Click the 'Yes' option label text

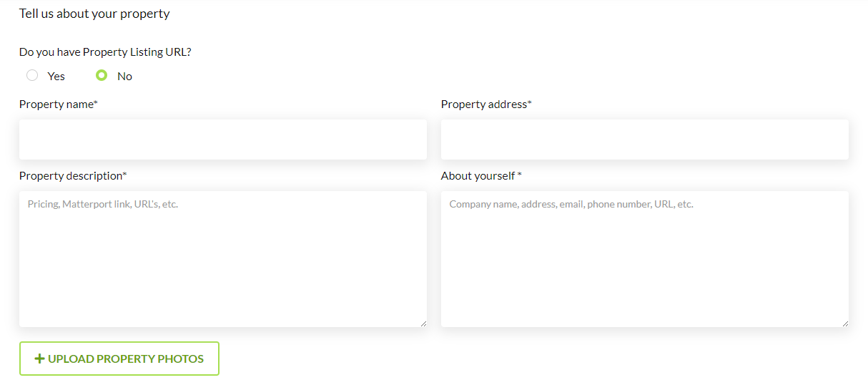click(56, 77)
